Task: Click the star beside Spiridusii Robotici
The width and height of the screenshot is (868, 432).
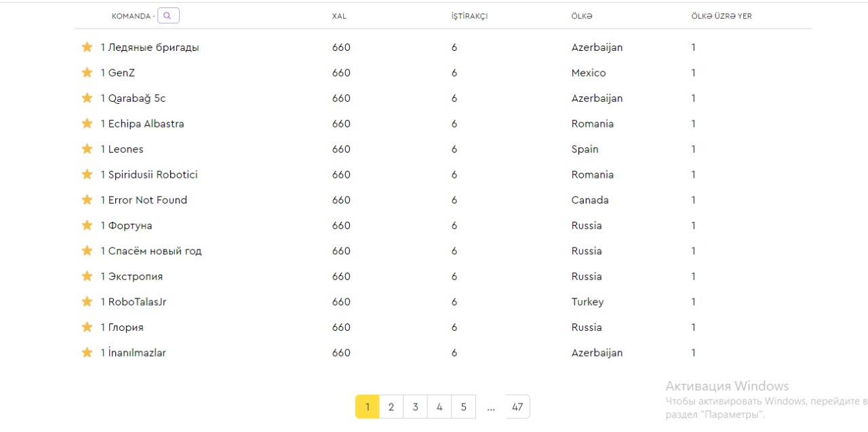Action: click(x=87, y=174)
